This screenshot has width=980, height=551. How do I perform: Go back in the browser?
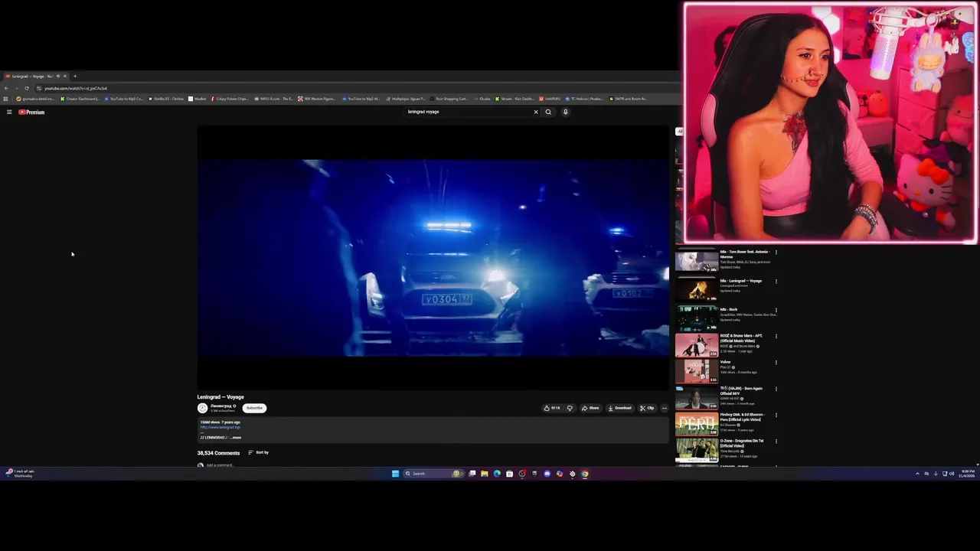[x=6, y=88]
